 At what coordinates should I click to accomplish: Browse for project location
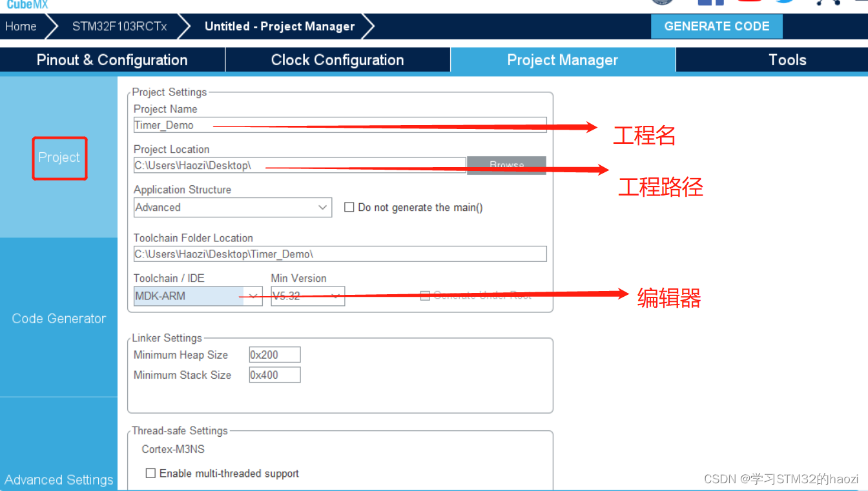pyautogui.click(x=506, y=165)
